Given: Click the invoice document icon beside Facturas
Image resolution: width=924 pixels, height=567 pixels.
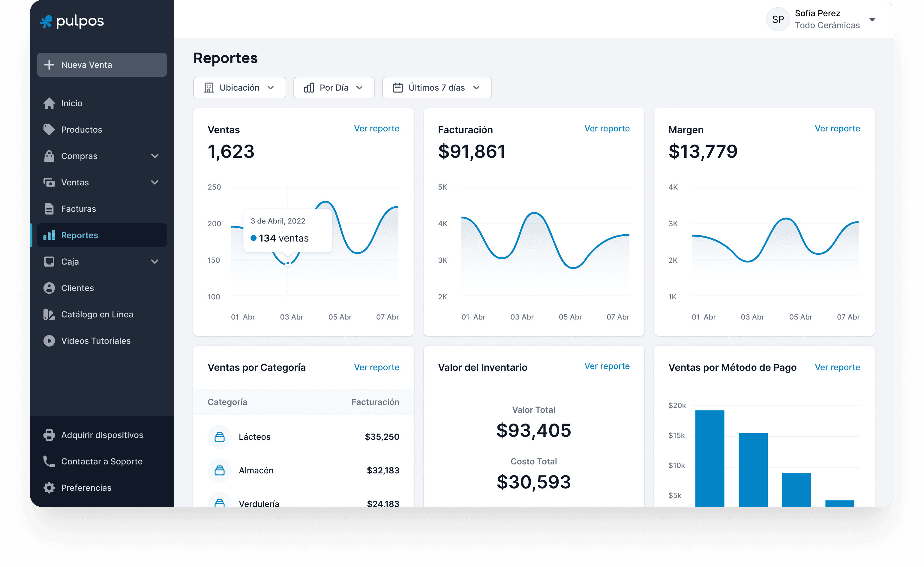Looking at the screenshot, I should (x=49, y=209).
